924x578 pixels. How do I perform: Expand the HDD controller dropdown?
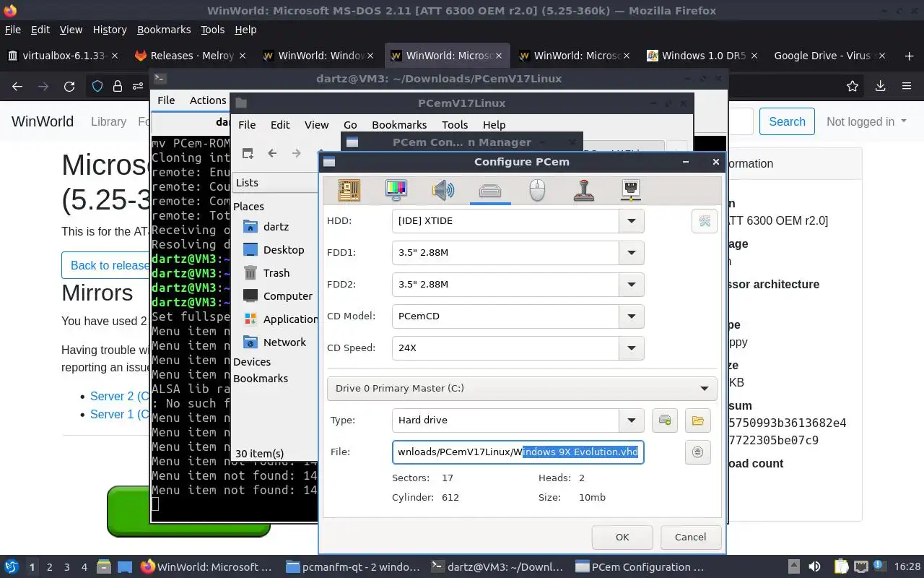point(632,221)
